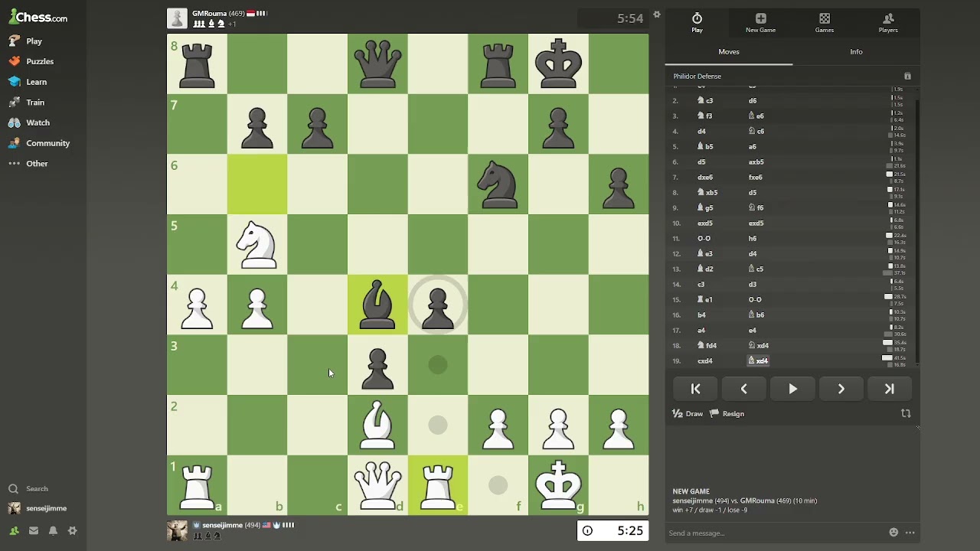This screenshot has width=980, height=551.
Task: Open notifications bell icon
Action: (53, 531)
